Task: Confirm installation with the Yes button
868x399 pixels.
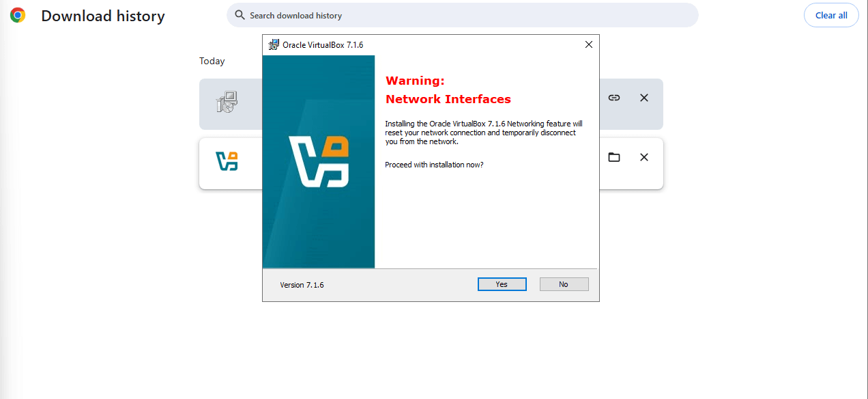Action: [x=502, y=284]
